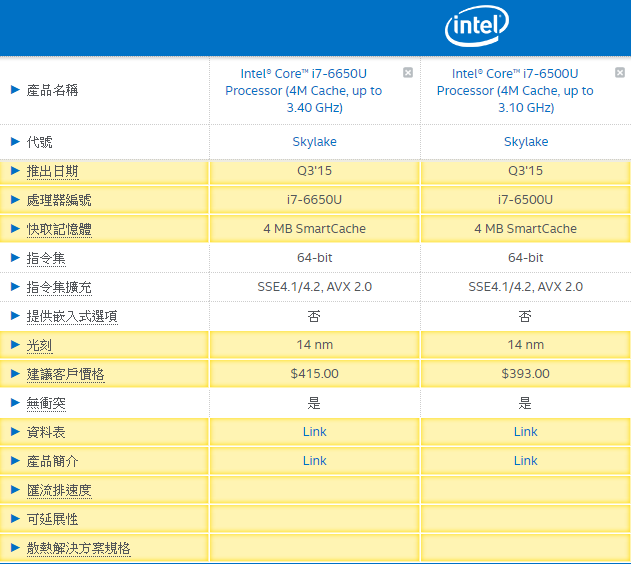The image size is (631, 564).
Task: Click the 光刻 label
Action: click(39, 345)
